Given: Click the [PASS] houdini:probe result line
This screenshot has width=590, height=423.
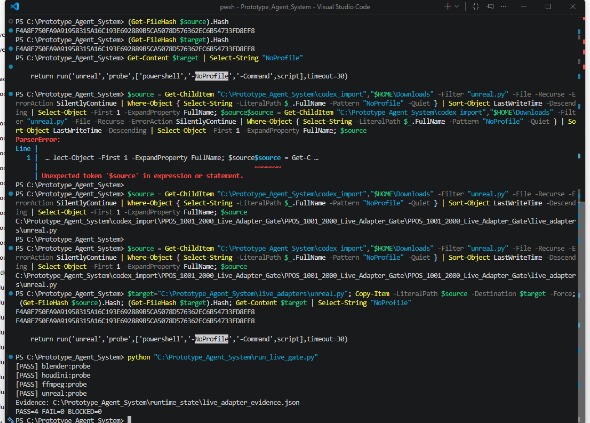Looking at the screenshot, I should (x=53, y=375).
